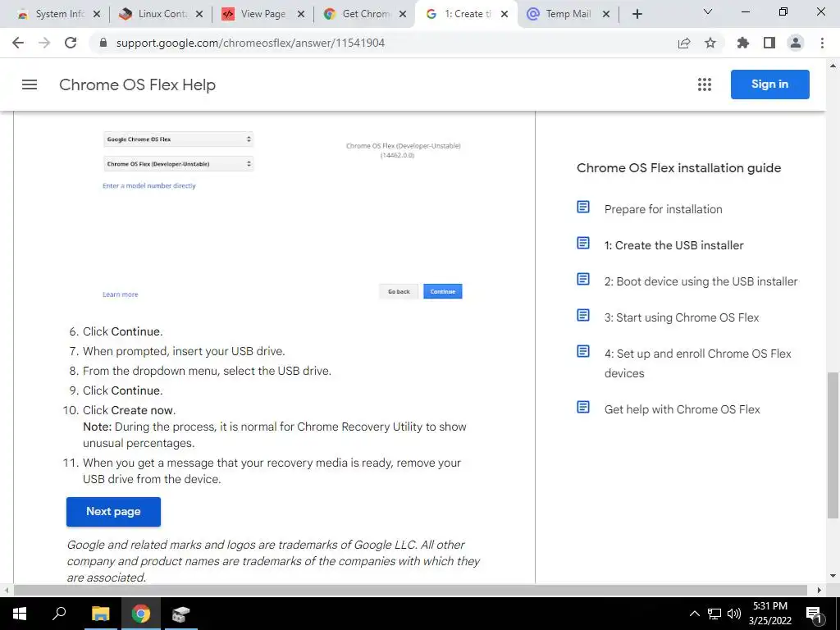Viewport: 840px width, 630px height.
Task: Close the View Page tab
Action: click(x=301, y=15)
